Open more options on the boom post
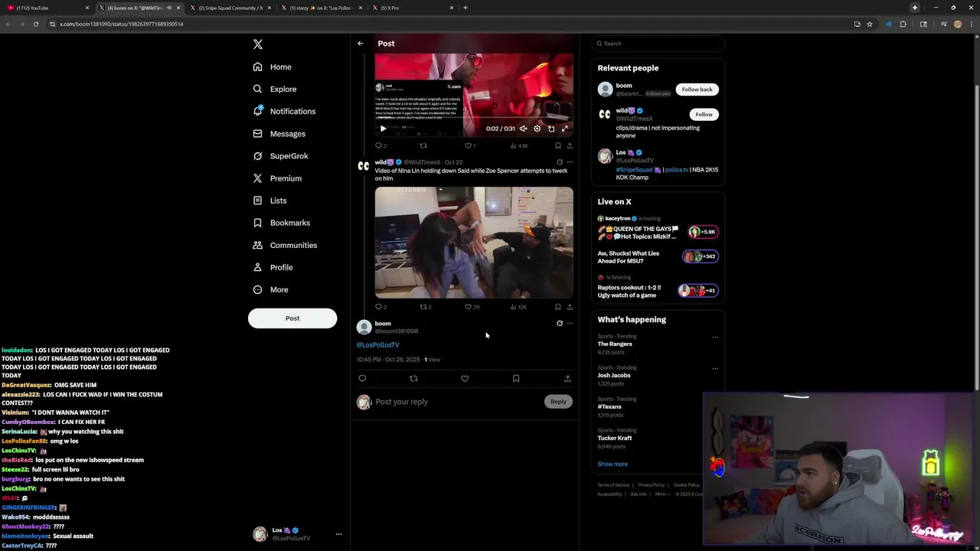This screenshot has width=980, height=551. tap(570, 323)
